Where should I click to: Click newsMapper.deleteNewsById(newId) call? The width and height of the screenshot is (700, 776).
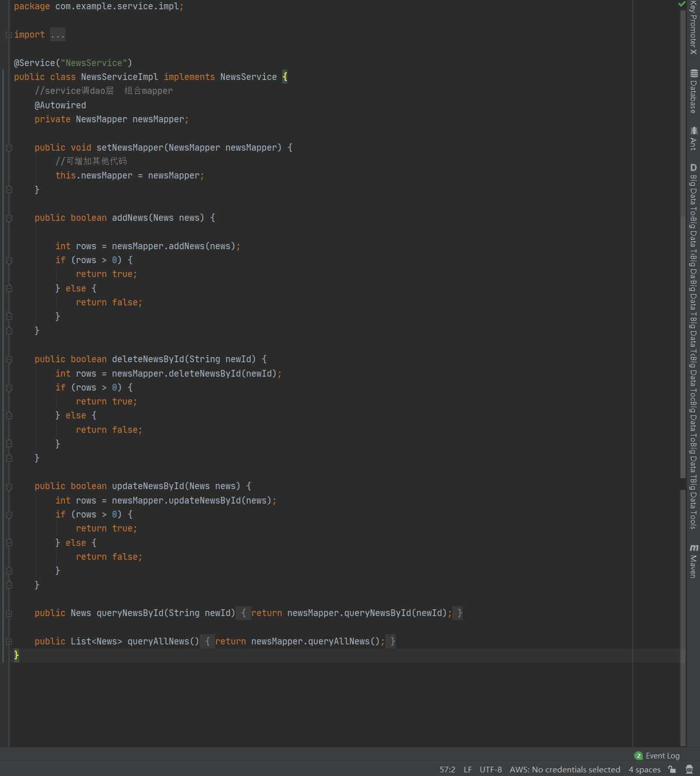194,374
